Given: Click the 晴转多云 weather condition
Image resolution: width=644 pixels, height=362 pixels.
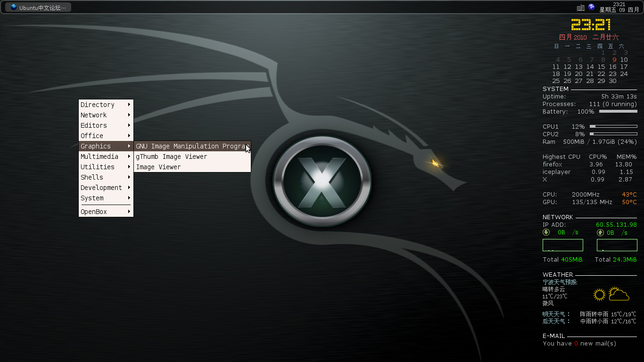Looking at the screenshot, I should pos(553,289).
